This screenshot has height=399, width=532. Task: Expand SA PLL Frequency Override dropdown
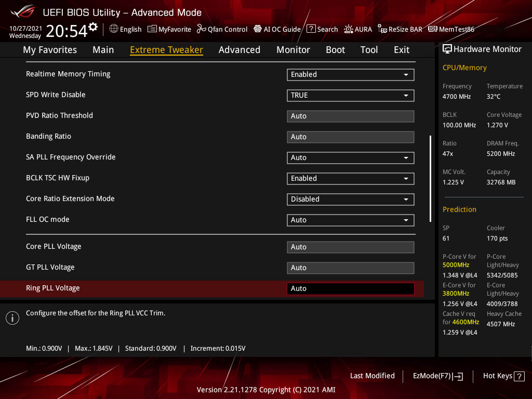coord(351,158)
